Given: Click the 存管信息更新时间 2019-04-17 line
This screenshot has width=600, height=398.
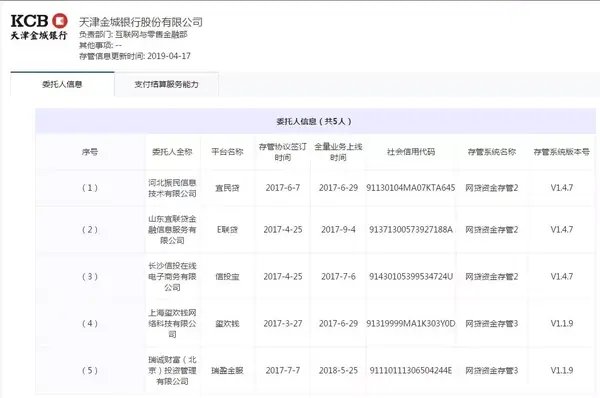Looking at the screenshot, I should (x=135, y=56).
